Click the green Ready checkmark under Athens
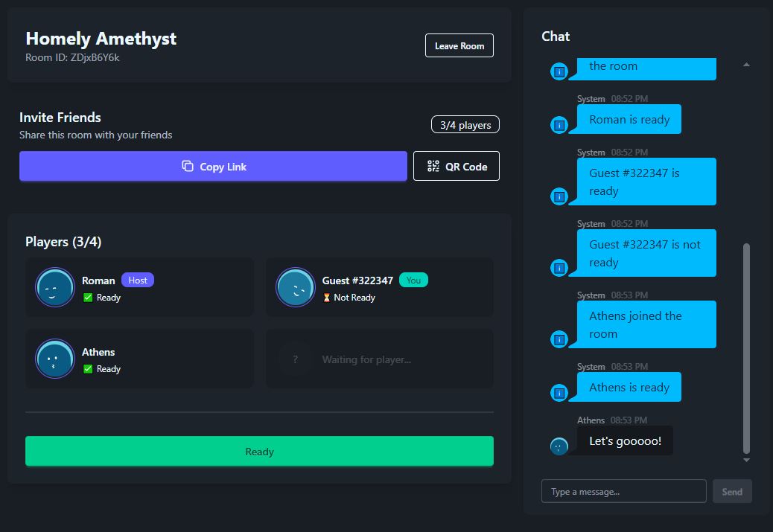The width and height of the screenshot is (773, 532). tap(88, 369)
